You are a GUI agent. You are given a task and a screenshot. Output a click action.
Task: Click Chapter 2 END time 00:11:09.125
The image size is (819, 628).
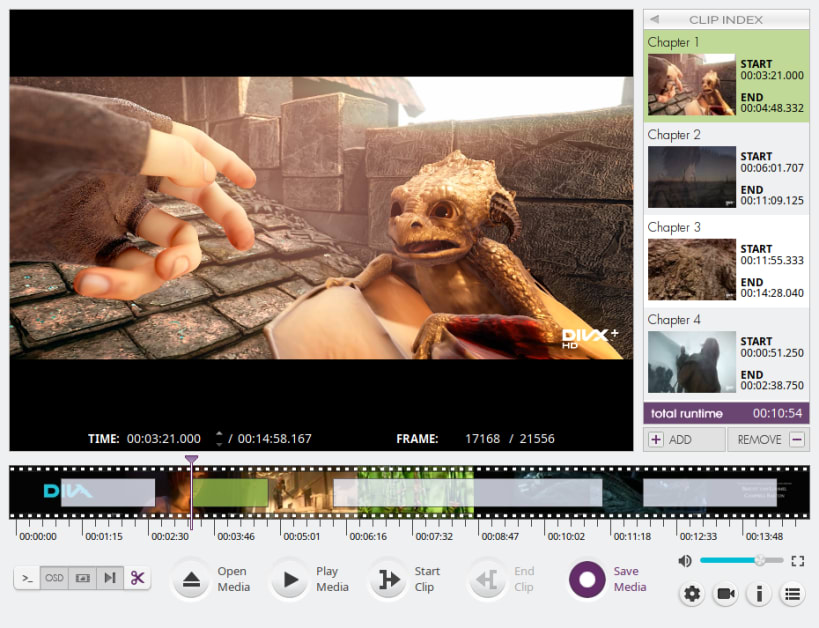[772, 201]
